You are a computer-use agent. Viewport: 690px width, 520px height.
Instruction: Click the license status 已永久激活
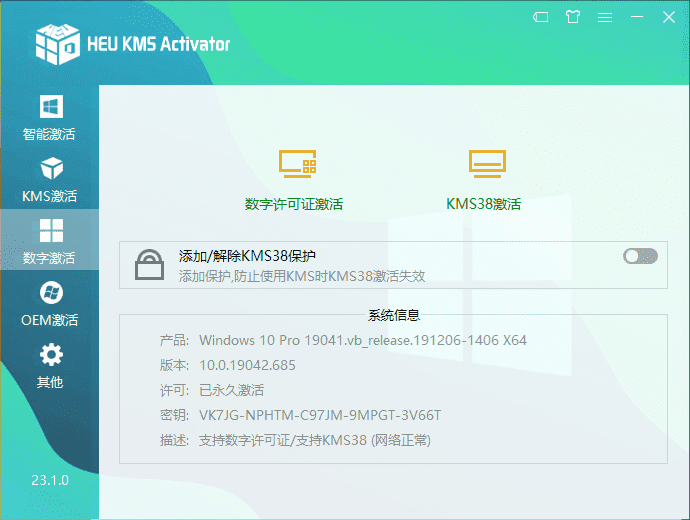pos(231,390)
